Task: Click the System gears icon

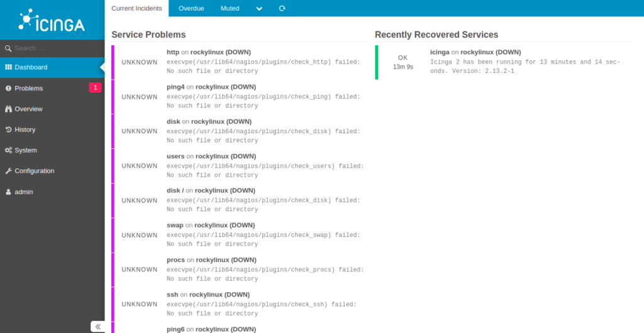Action: click(8, 151)
